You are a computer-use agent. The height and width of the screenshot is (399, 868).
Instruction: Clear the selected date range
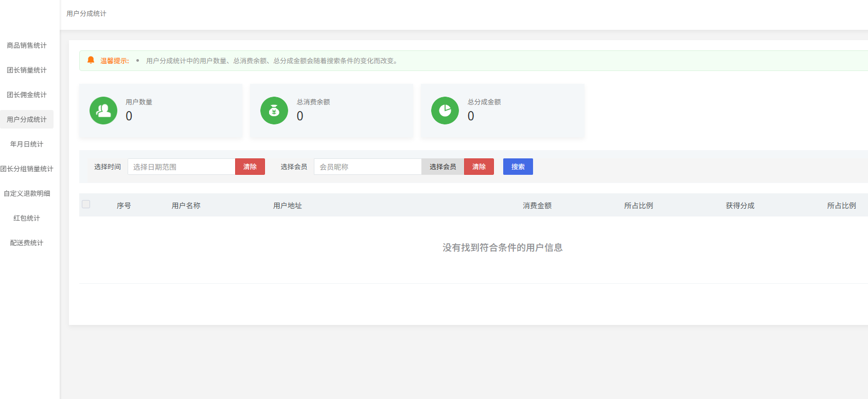pyautogui.click(x=250, y=167)
